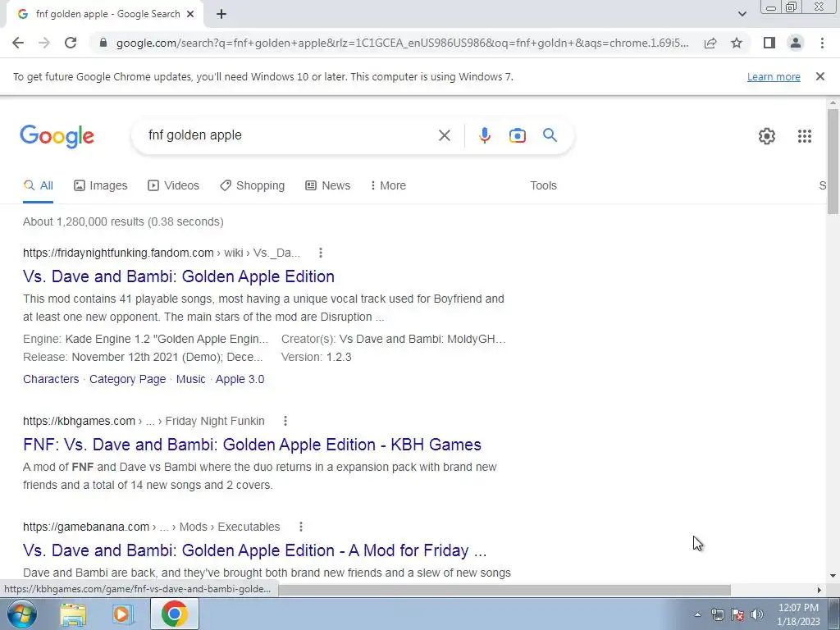Open Action Center flag icon
Image resolution: width=840 pixels, height=630 pixels.
(x=737, y=614)
